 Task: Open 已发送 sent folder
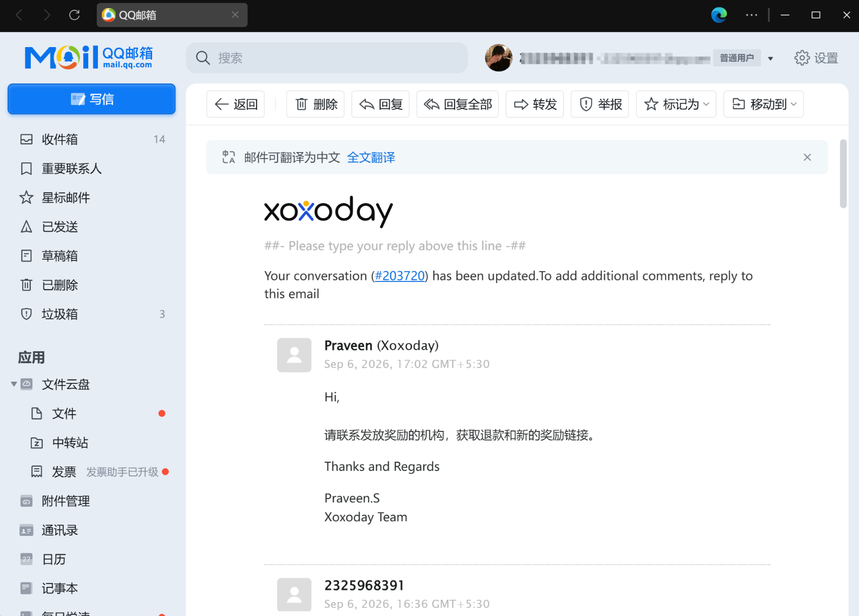(92, 227)
